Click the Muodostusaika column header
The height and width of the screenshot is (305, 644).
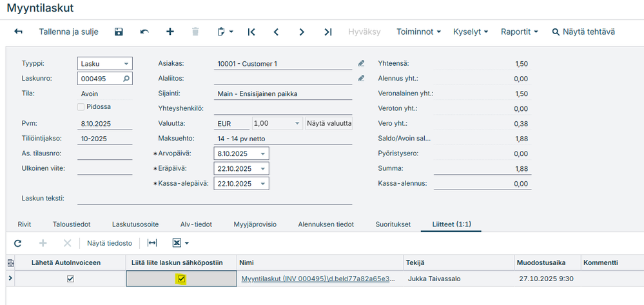coord(548,262)
